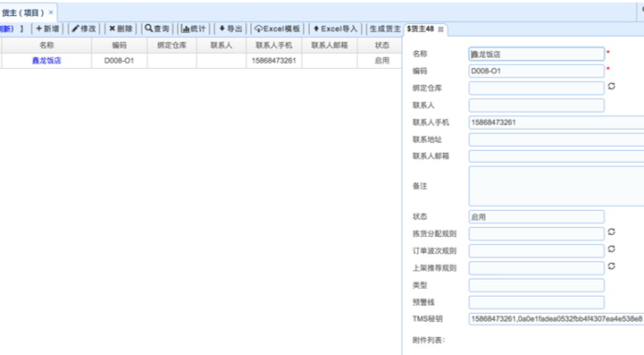644x355 pixels.
Task: Click the 修改 edit pencil button
Action: click(x=84, y=29)
